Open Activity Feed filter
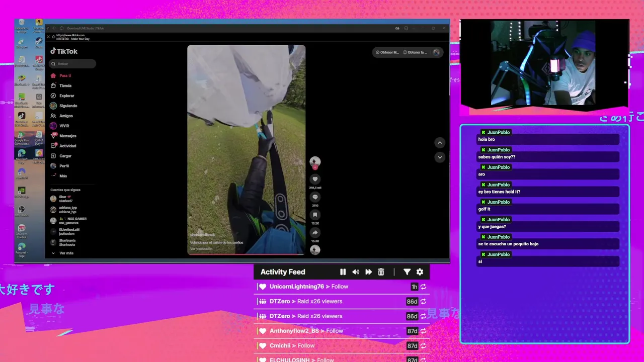644x362 pixels. click(407, 272)
